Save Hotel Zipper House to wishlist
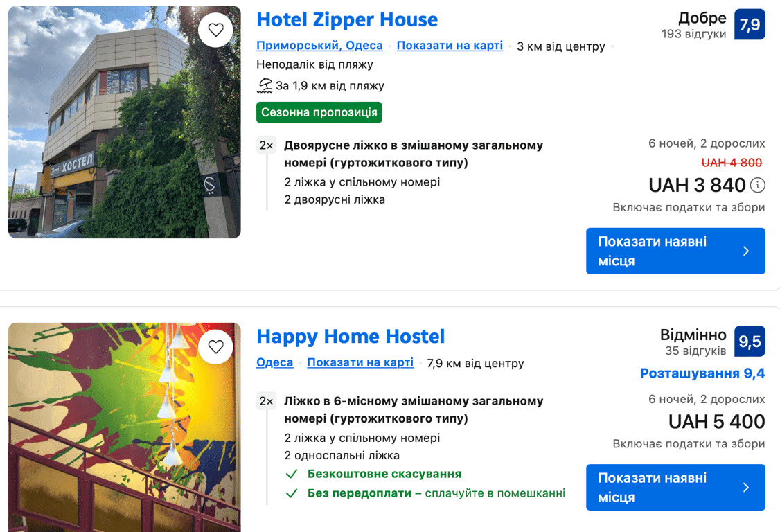Viewport: 780px width, 532px height. 216,30
